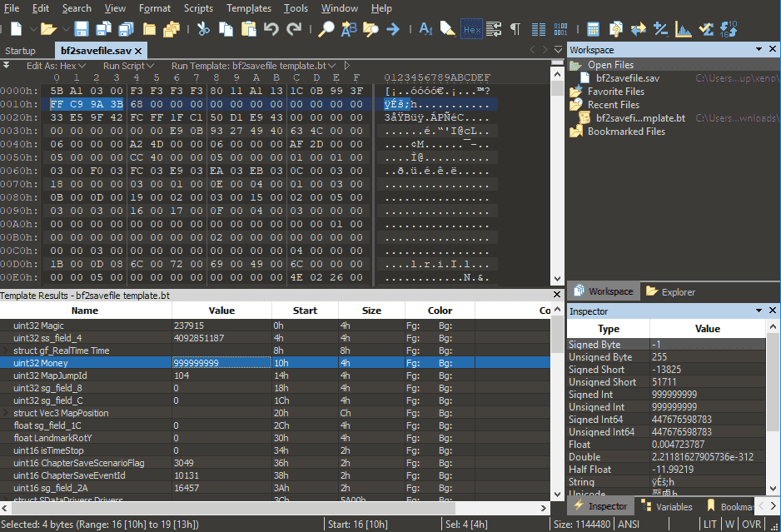Image resolution: width=781 pixels, height=532 pixels.
Task: Redo the last edit
Action: (x=294, y=29)
